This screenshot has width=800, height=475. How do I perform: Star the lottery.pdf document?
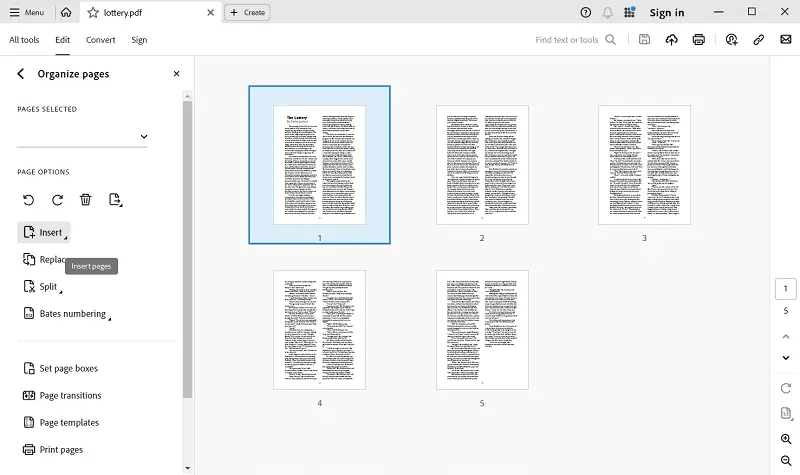[x=93, y=12]
